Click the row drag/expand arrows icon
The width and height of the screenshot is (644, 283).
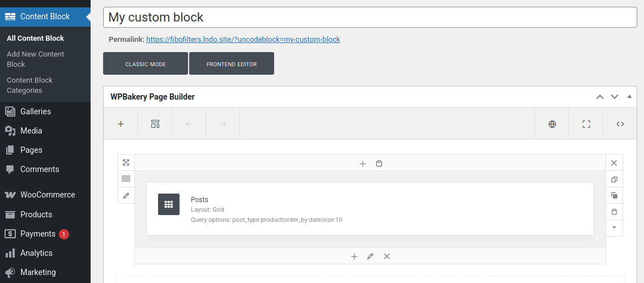(126, 162)
